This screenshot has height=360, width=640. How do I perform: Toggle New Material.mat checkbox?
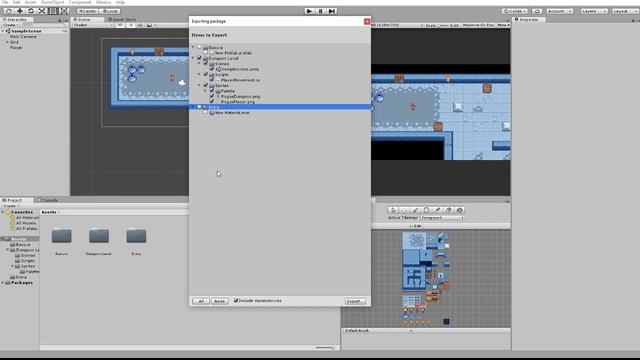(x=206, y=112)
